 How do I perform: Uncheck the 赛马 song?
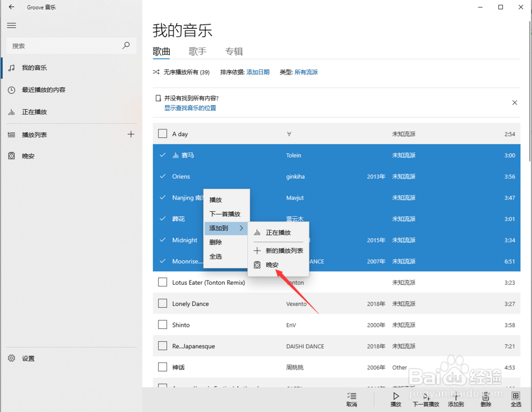point(162,155)
